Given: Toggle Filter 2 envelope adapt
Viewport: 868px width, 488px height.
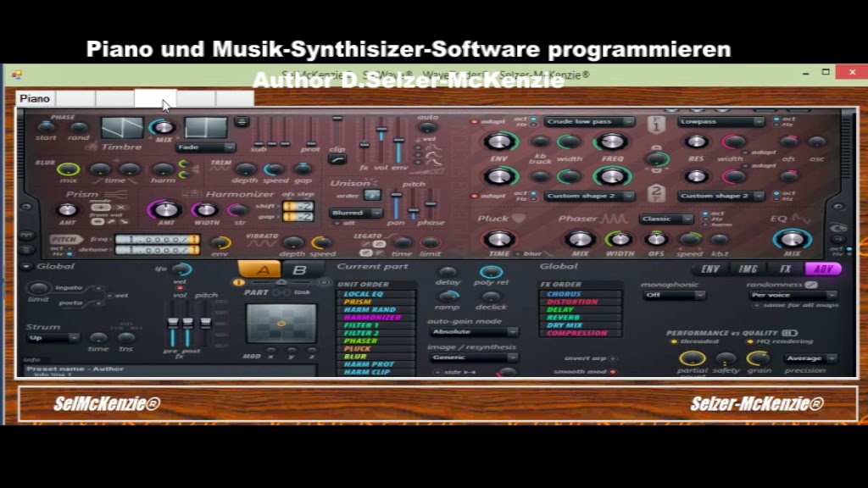Looking at the screenshot, I should coord(475,197).
